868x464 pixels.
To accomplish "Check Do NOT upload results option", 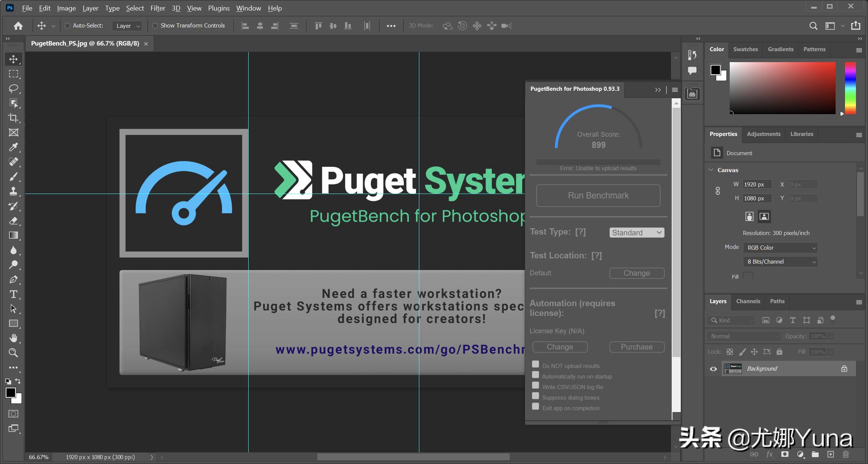I will click(x=535, y=364).
